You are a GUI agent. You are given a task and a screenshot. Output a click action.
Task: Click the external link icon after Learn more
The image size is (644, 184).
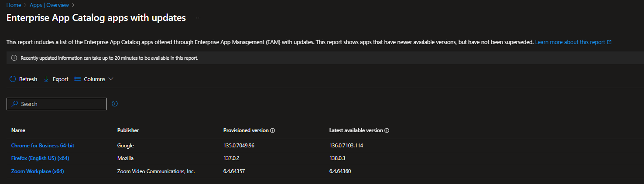click(610, 42)
